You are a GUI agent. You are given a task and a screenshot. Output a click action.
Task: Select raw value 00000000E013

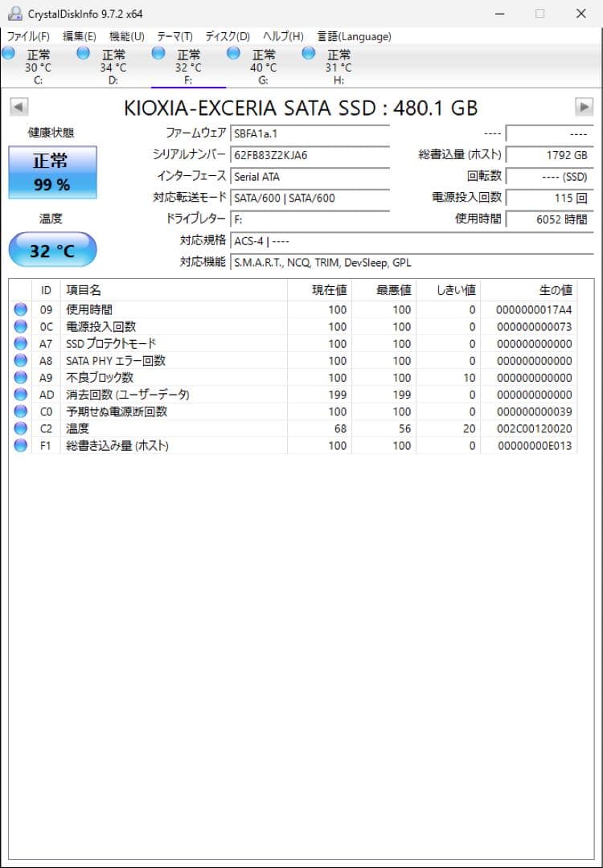click(535, 445)
